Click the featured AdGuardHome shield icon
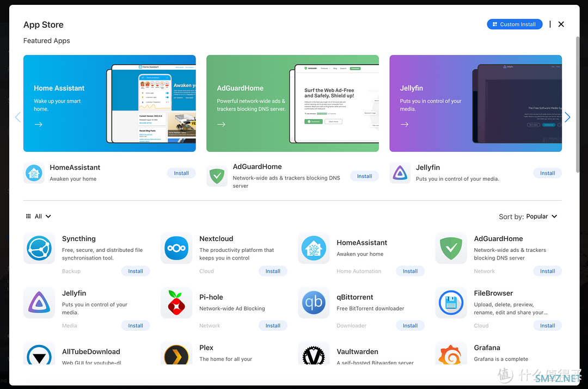 [217, 176]
